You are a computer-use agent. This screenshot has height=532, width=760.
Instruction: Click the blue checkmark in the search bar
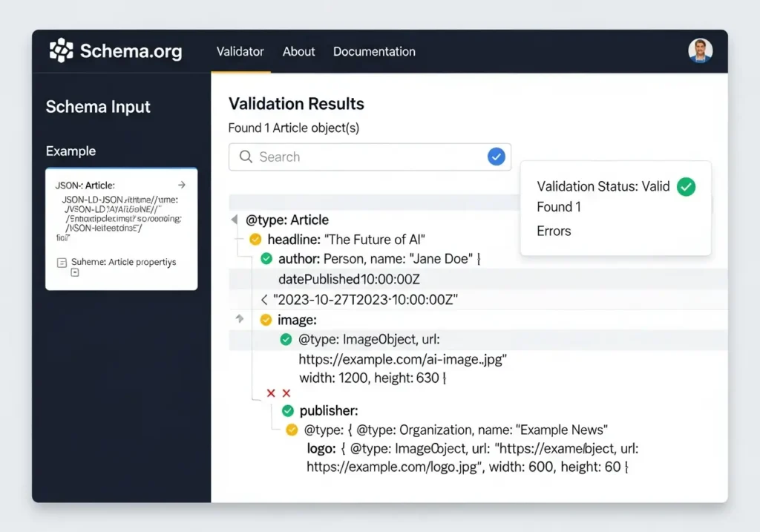497,157
